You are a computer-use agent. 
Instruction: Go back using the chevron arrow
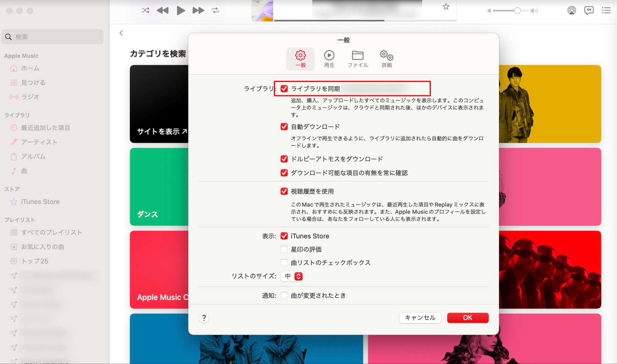pos(121,33)
